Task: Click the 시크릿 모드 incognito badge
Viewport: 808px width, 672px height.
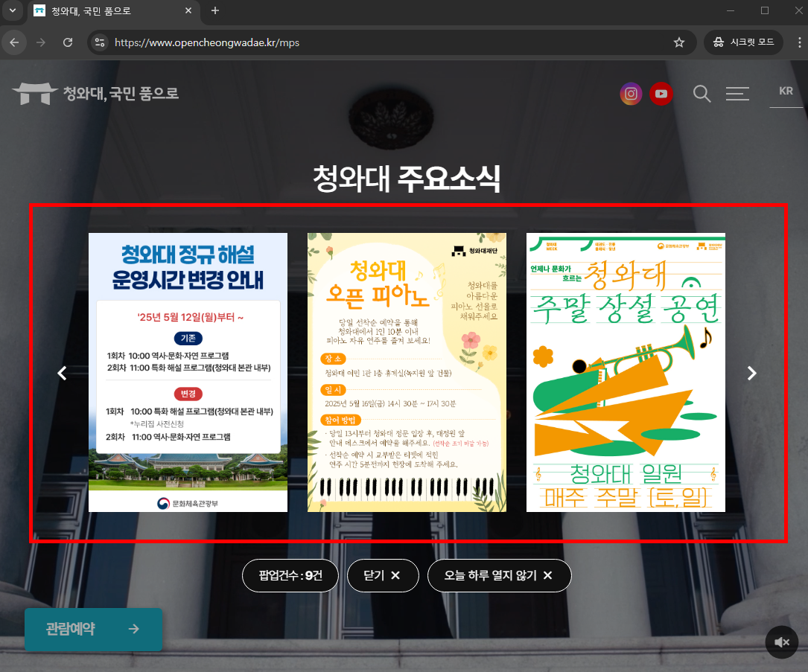Action: [x=742, y=42]
